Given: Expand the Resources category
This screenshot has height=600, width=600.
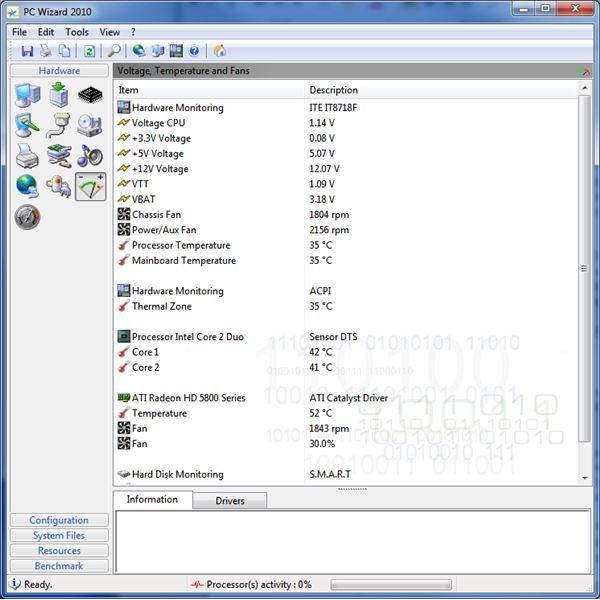Looking at the screenshot, I should click(x=59, y=551).
